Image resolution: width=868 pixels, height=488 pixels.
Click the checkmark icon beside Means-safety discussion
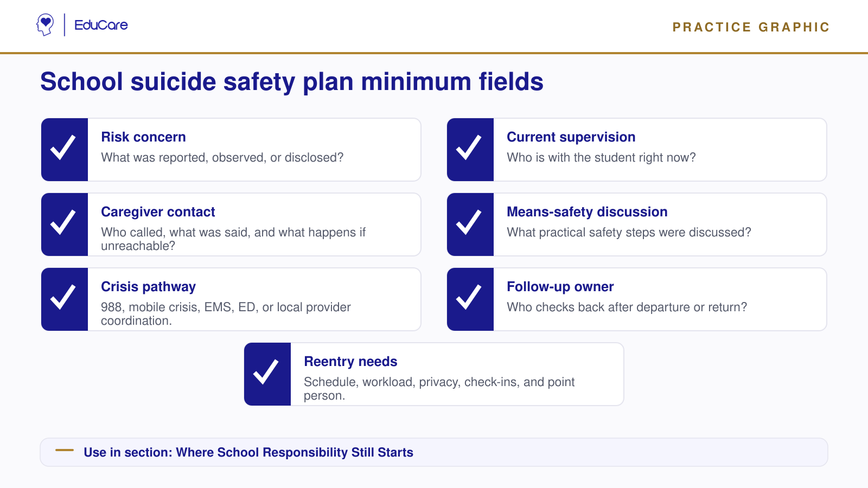click(469, 222)
